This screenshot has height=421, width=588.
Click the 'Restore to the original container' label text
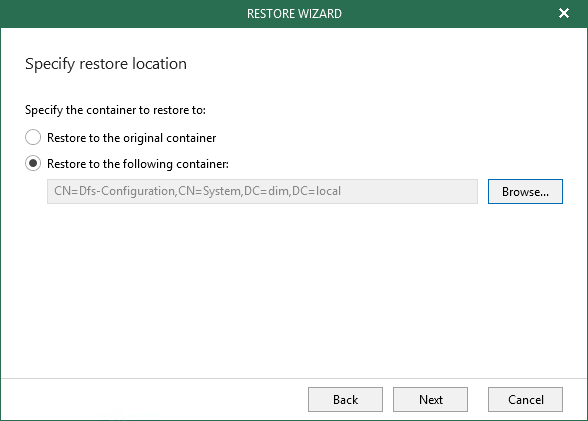click(132, 138)
